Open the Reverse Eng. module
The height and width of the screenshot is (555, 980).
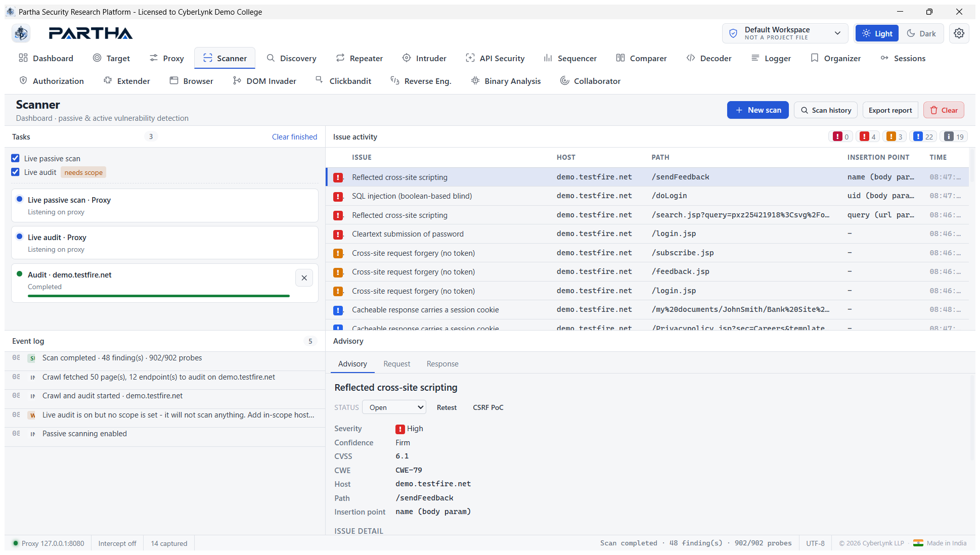(x=421, y=81)
